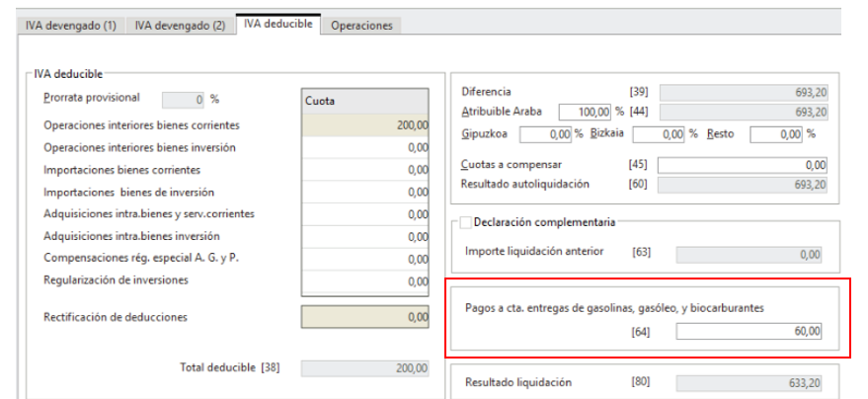Viewport: 868px width, 399px height.
Task: Click Importaciones bienes de inversión cuota cell
Action: 364,193
